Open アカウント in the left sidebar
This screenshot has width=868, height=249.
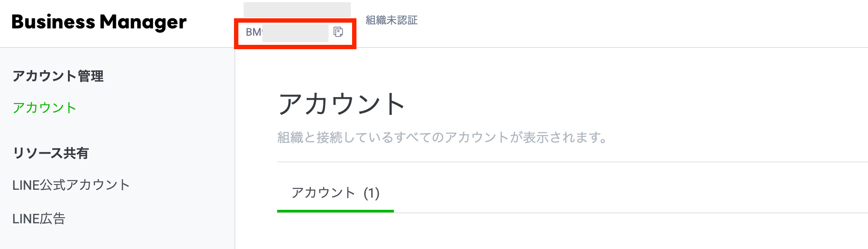(x=44, y=108)
